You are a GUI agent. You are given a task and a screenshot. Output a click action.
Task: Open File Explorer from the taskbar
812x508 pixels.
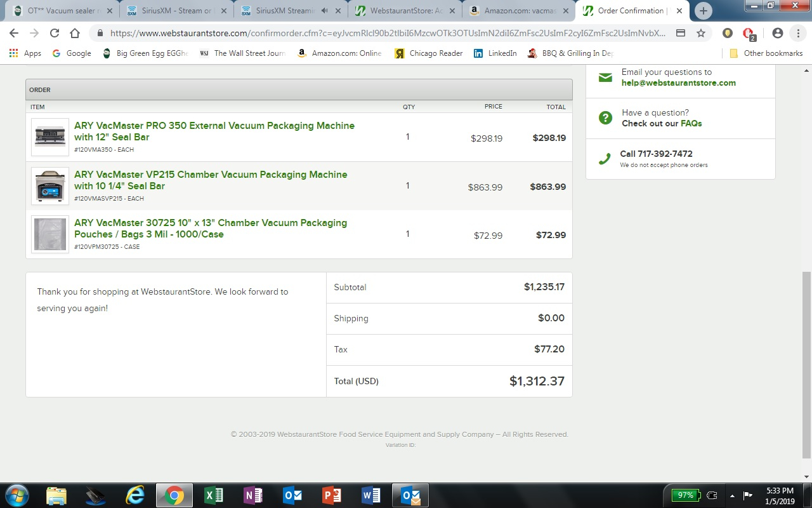[x=56, y=495]
